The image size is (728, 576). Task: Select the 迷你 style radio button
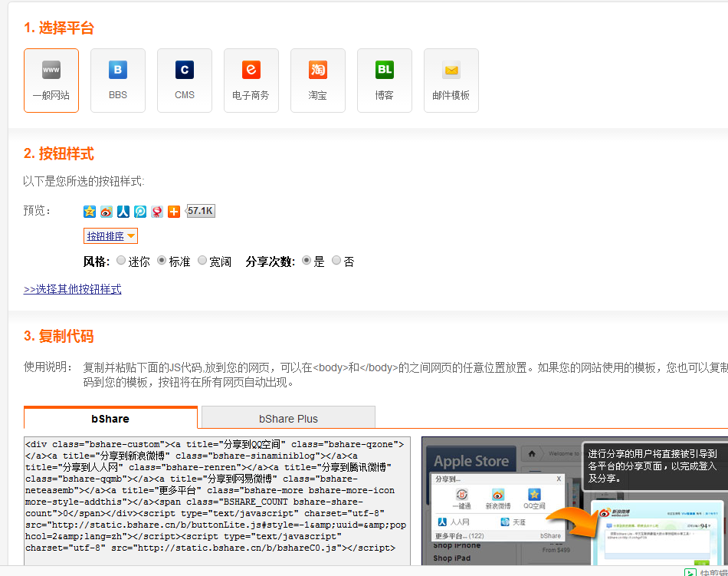[121, 260]
